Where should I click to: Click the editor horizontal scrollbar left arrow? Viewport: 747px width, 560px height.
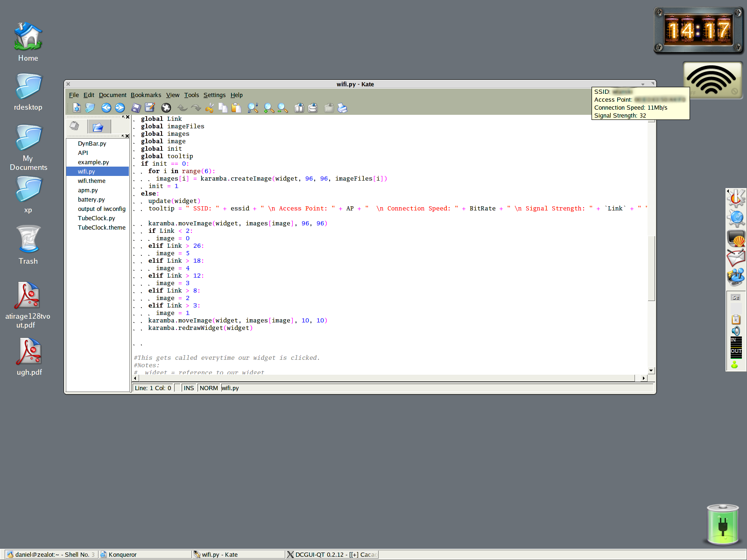(x=135, y=378)
